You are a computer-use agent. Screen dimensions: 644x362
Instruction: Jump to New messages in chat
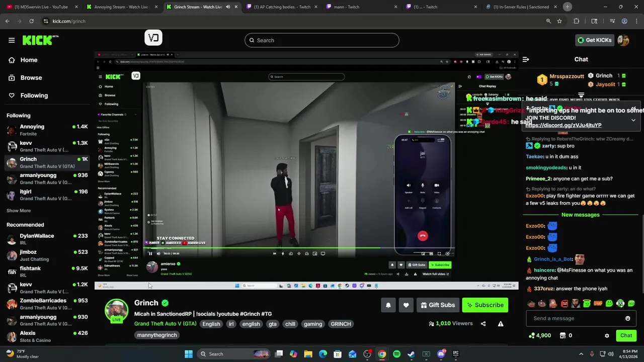pos(580,215)
